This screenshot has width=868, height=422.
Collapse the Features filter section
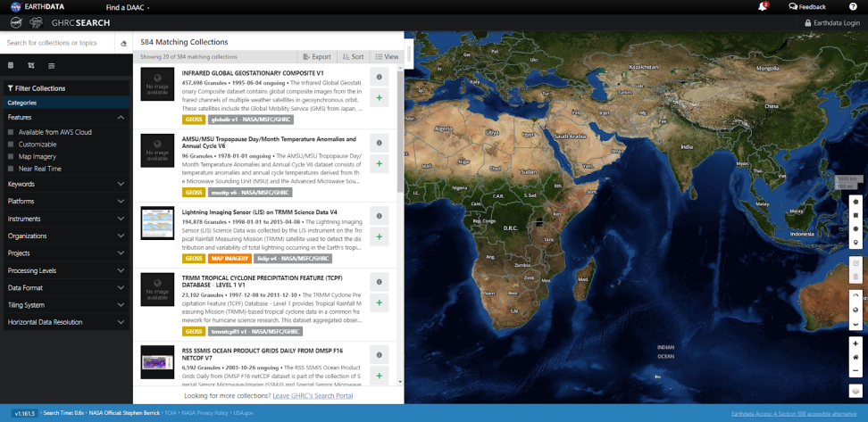pyautogui.click(x=66, y=117)
